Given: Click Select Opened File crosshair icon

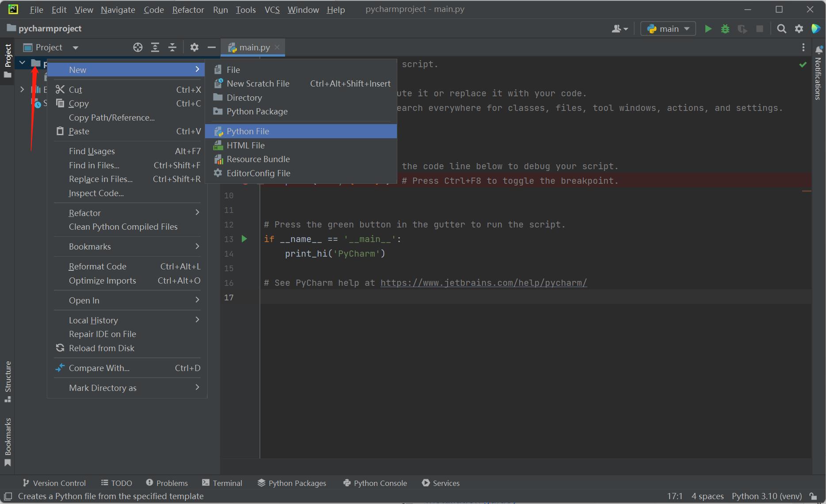Looking at the screenshot, I should coord(138,47).
